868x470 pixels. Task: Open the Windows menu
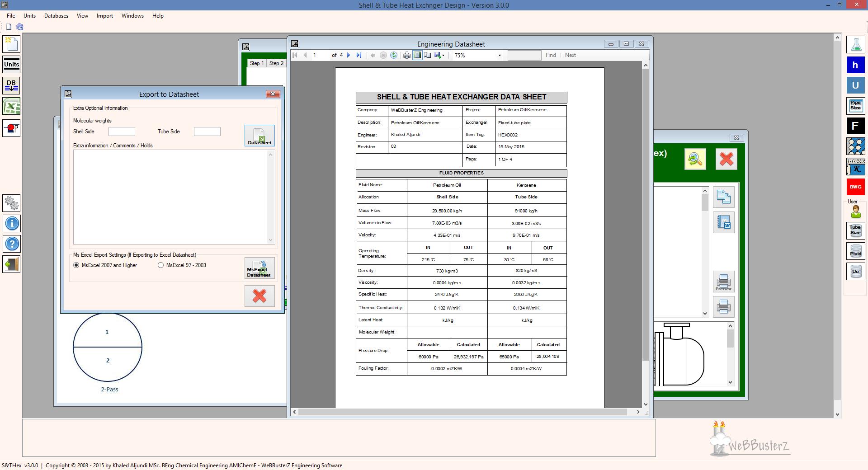[x=132, y=16]
